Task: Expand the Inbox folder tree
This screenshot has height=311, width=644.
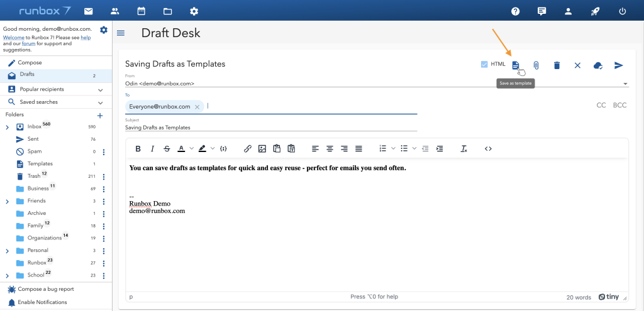Action: coord(8,128)
